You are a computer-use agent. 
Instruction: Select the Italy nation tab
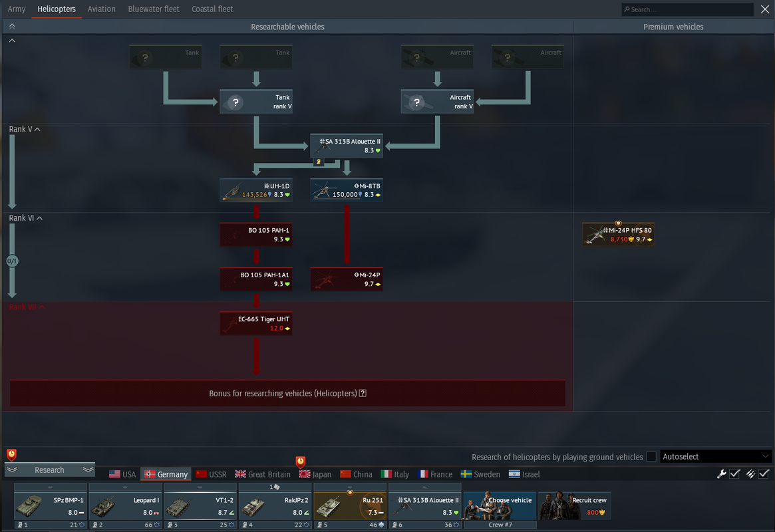pyautogui.click(x=395, y=474)
